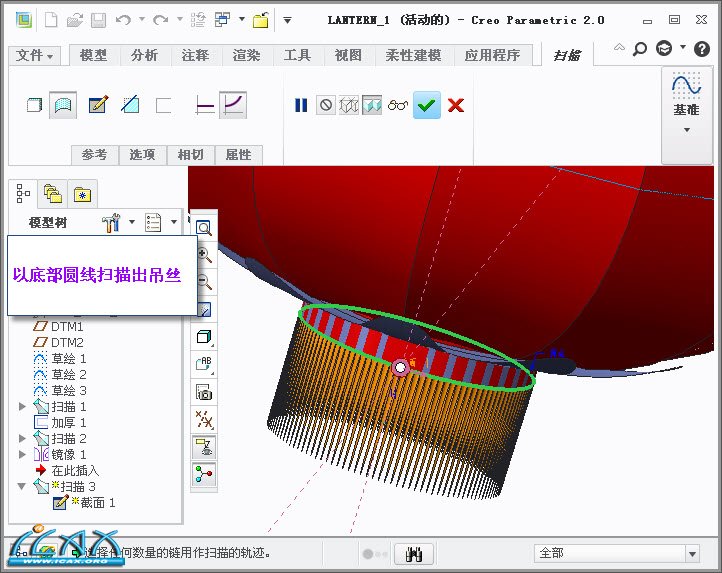
Task: Expand the 扫描 1 tree node
Action: coord(23,407)
